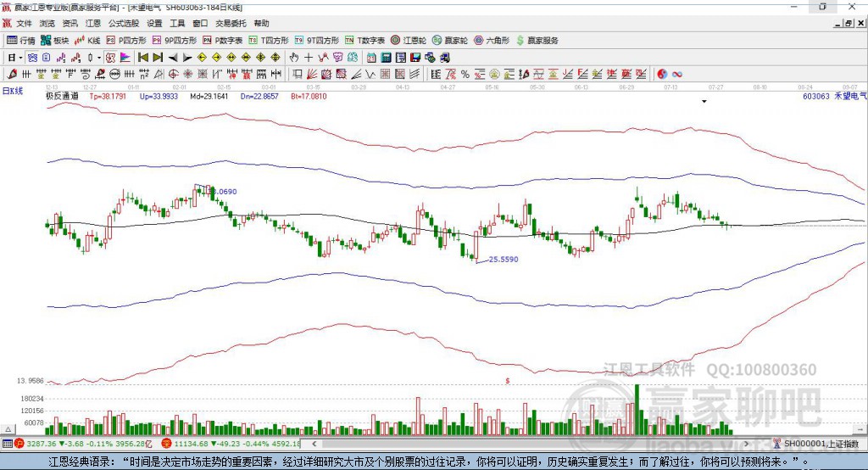Click the 沪 Shanghai index badge
Viewport: 868px width, 470px height.
pos(19,444)
